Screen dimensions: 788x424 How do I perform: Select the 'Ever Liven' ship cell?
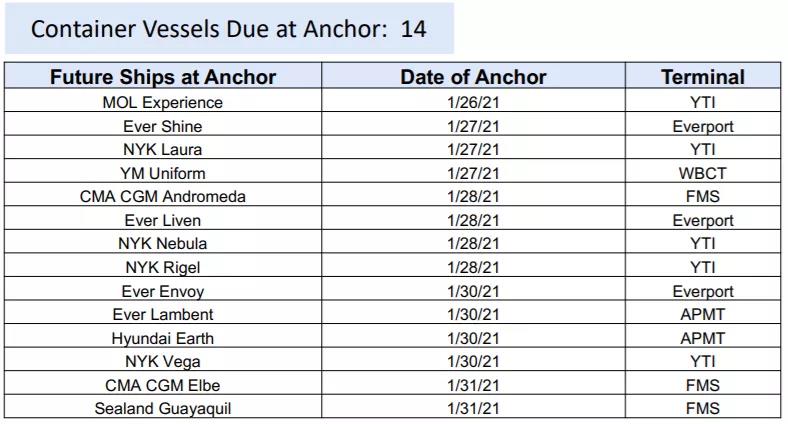pos(163,220)
